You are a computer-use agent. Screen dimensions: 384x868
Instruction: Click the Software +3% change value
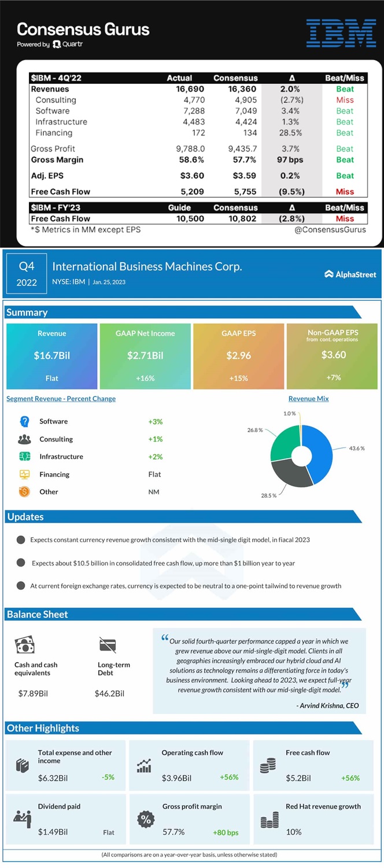pos(156,422)
